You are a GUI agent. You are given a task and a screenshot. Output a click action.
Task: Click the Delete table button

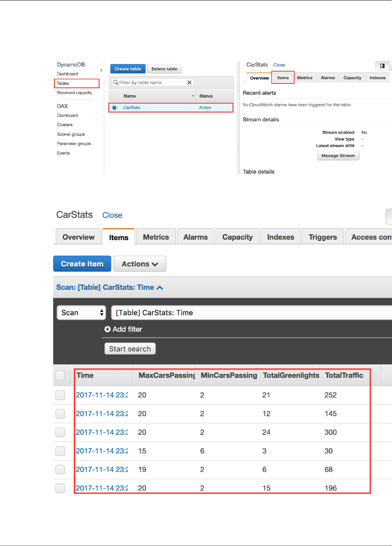(164, 69)
